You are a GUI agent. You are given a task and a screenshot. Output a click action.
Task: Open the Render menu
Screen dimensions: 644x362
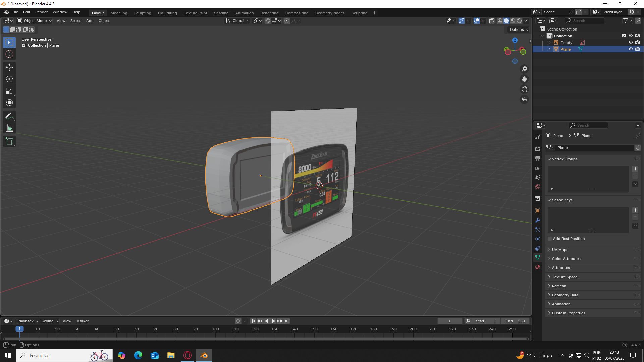(41, 12)
